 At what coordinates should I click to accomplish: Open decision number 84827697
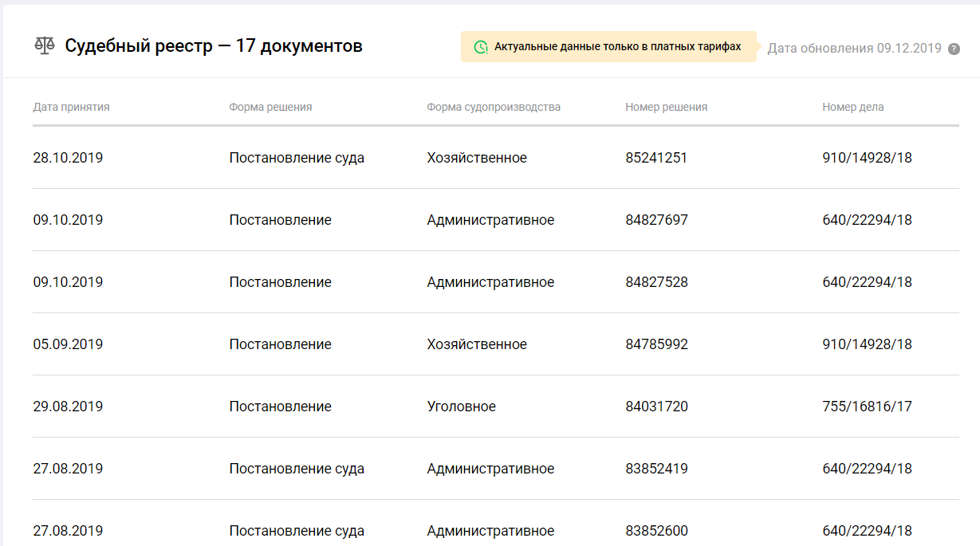pyautogui.click(x=656, y=220)
